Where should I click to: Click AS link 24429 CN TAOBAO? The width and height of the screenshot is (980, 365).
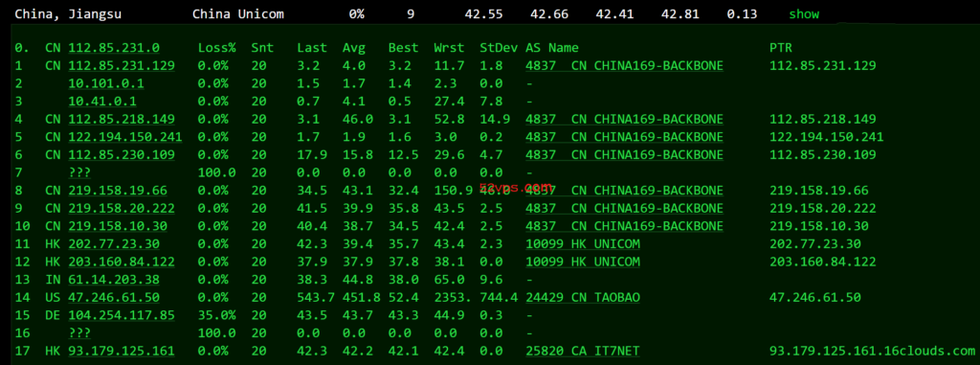tap(583, 297)
